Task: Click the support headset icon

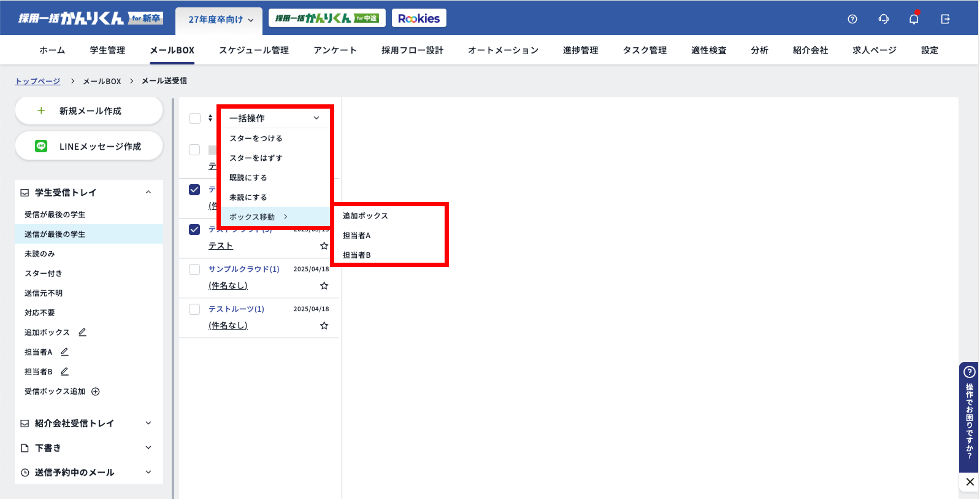Action: pyautogui.click(x=883, y=19)
